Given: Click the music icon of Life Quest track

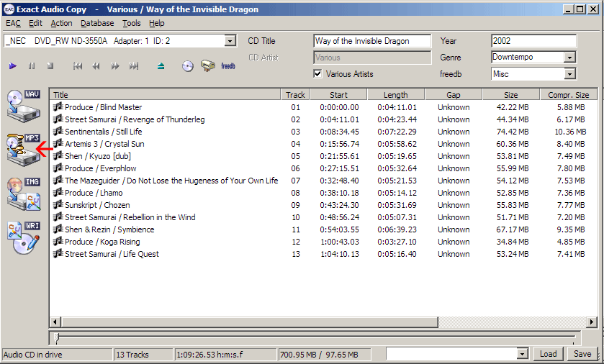Looking at the screenshot, I should pos(58,253).
